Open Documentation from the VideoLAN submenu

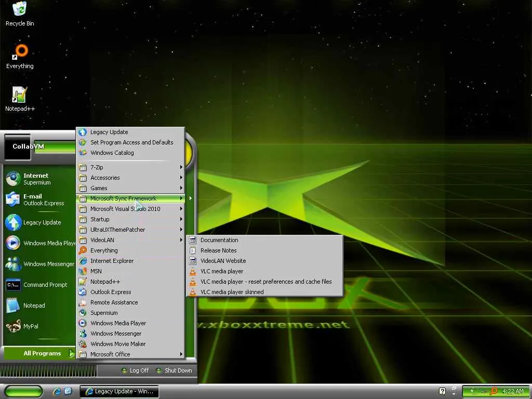[264, 240]
